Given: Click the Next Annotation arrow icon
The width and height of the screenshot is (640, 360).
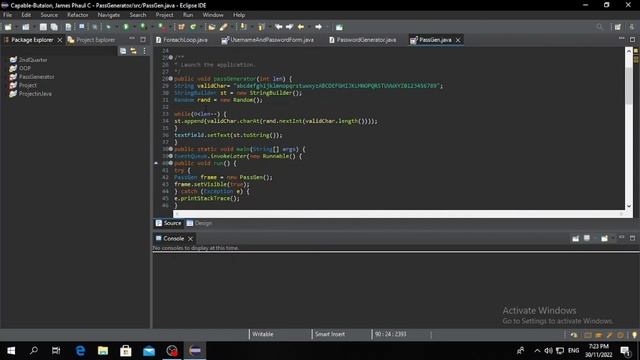Looking at the screenshot, I should pyautogui.click(x=243, y=27).
